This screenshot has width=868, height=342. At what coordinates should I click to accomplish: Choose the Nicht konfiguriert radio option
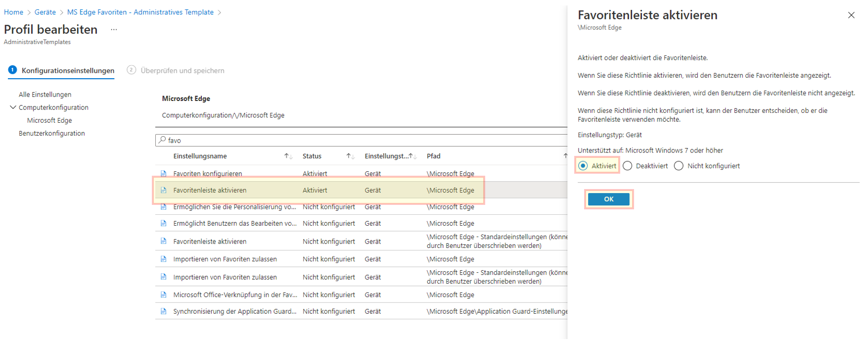coord(679,166)
